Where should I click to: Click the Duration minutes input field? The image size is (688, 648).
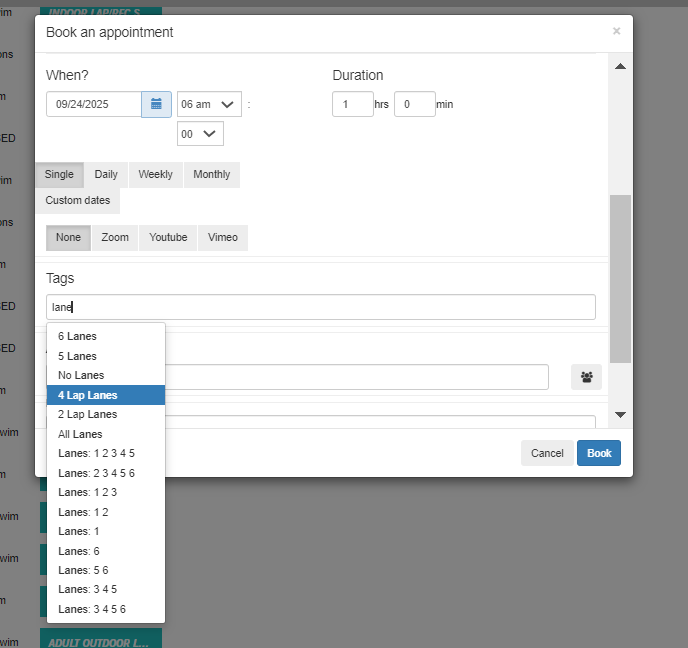click(x=415, y=104)
